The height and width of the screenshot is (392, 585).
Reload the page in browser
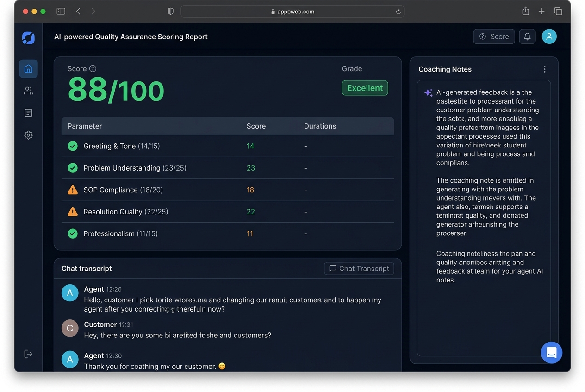click(398, 12)
